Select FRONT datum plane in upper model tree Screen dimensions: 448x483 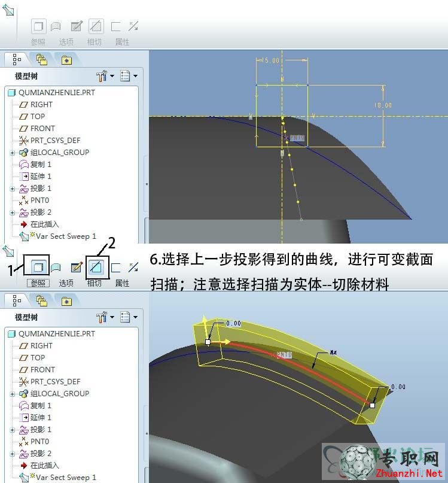37,129
